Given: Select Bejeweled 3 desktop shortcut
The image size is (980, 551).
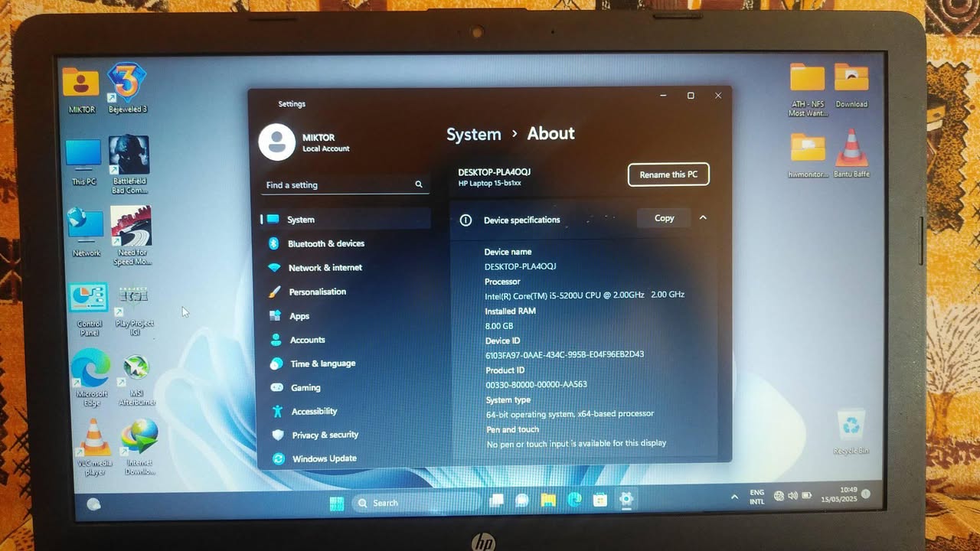Looking at the screenshot, I should [127, 88].
